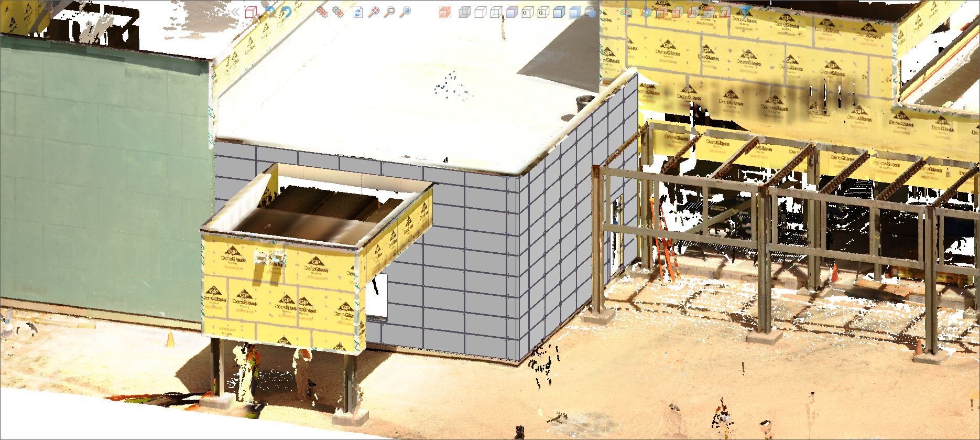Select the first Q-labeled cube view mode

(527, 12)
